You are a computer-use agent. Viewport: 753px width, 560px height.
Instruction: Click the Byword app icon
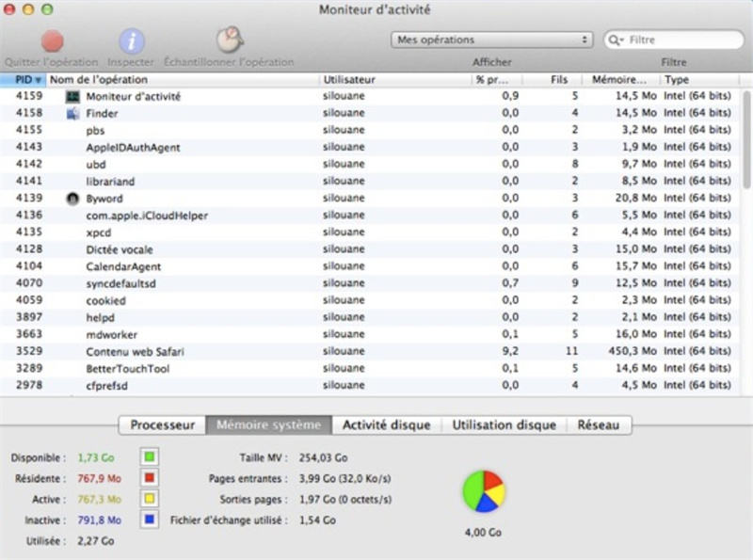point(72,199)
